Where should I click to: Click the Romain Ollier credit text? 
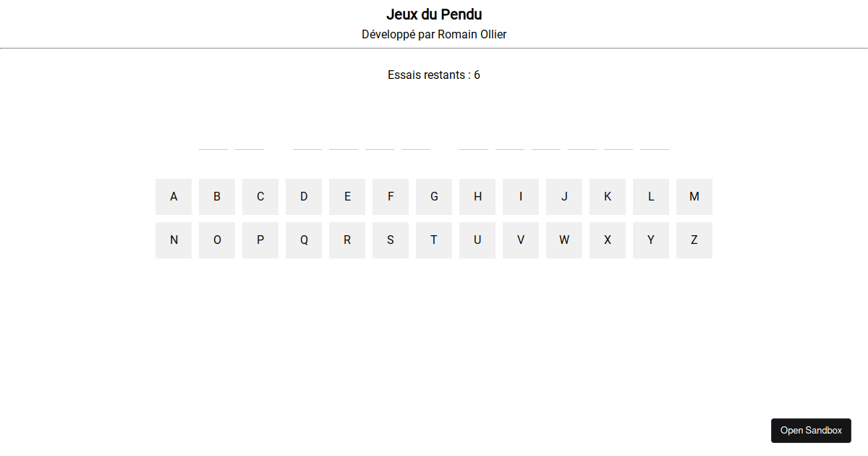pos(434,34)
